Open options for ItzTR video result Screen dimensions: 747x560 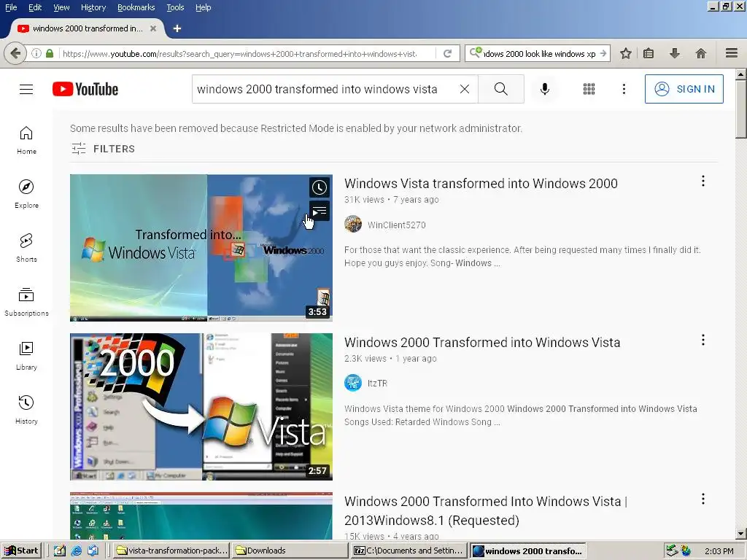pos(703,340)
